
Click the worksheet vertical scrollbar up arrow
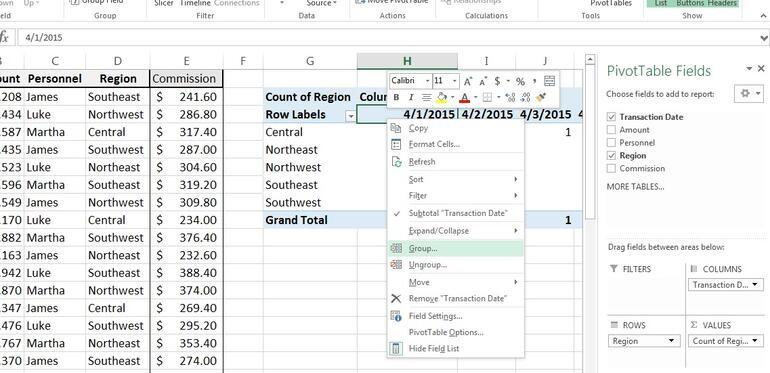tap(591, 60)
